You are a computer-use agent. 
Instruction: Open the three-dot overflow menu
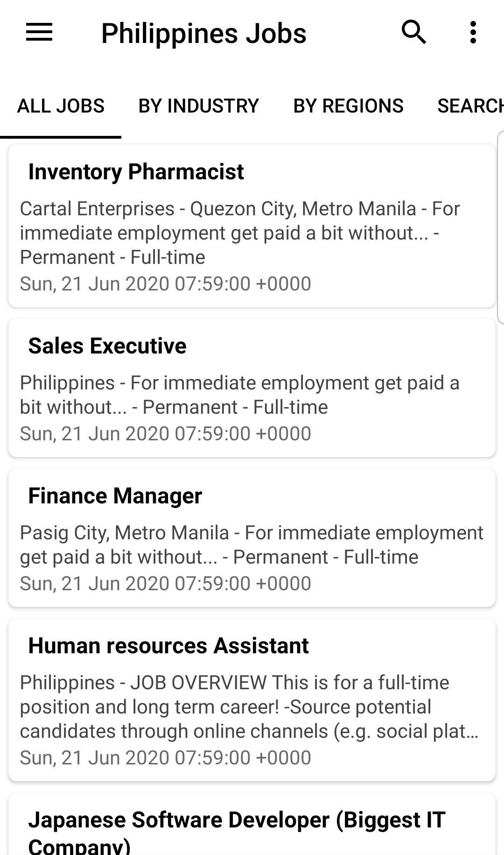pos(473,33)
